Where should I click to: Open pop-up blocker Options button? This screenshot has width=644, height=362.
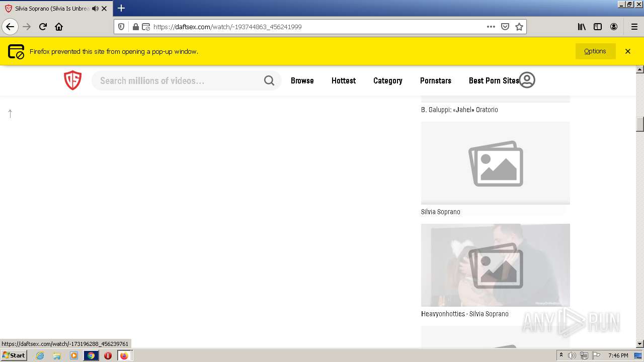tap(595, 51)
